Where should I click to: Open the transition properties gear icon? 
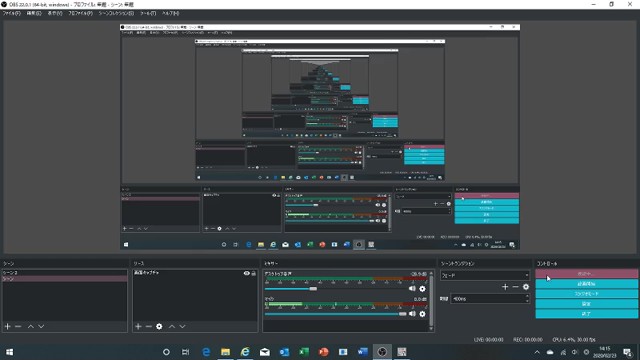click(x=526, y=287)
